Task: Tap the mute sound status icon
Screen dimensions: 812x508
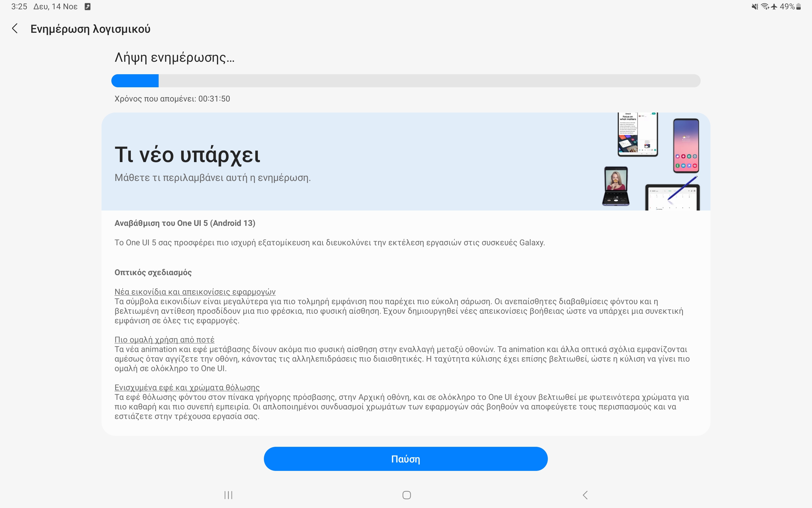Action: tap(755, 6)
